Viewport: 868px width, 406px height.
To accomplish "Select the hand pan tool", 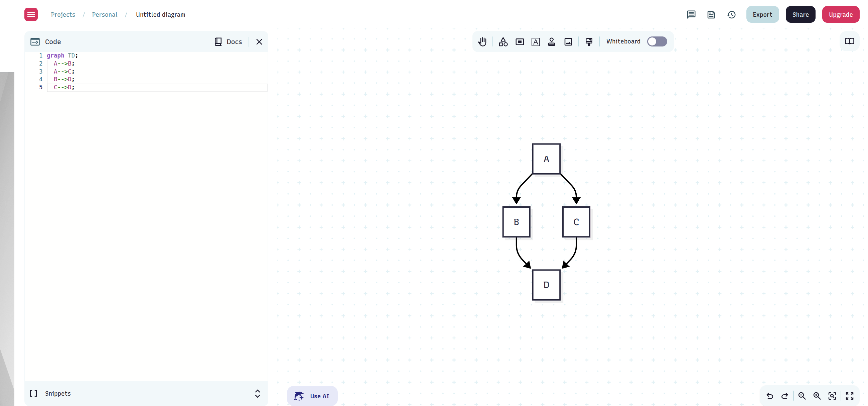I will pos(482,41).
